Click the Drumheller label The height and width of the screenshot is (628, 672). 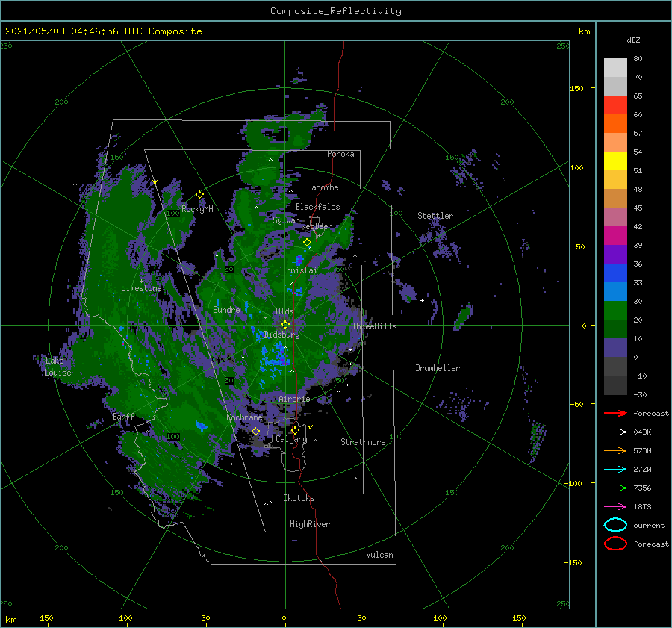(x=437, y=368)
